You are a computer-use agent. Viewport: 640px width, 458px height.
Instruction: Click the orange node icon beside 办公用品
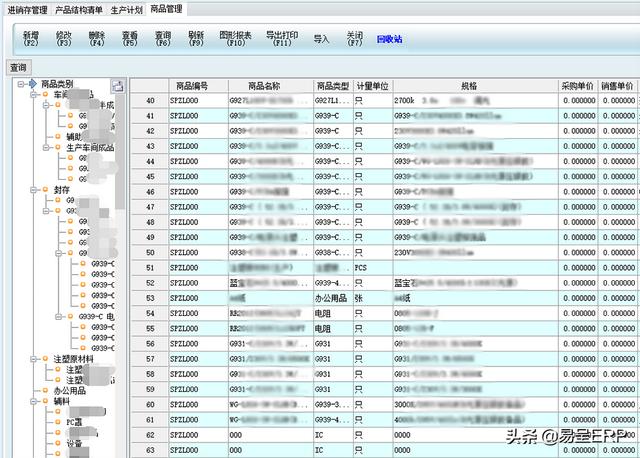[44, 391]
